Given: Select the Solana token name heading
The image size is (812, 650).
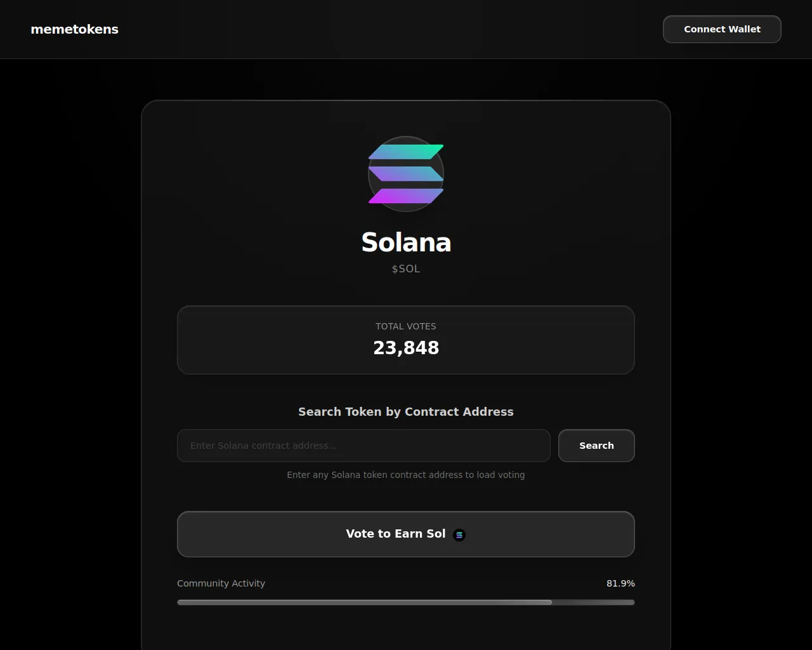Looking at the screenshot, I should point(406,242).
